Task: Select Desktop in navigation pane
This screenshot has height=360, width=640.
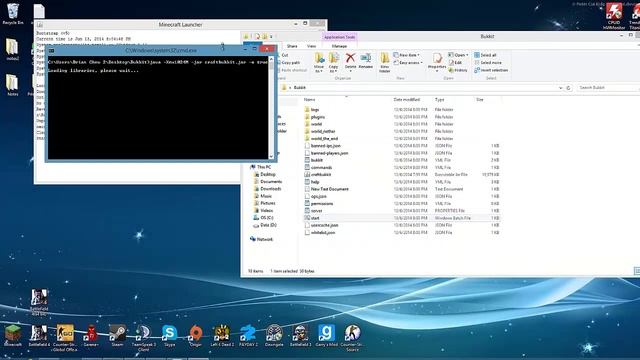Action: [x=264, y=174]
